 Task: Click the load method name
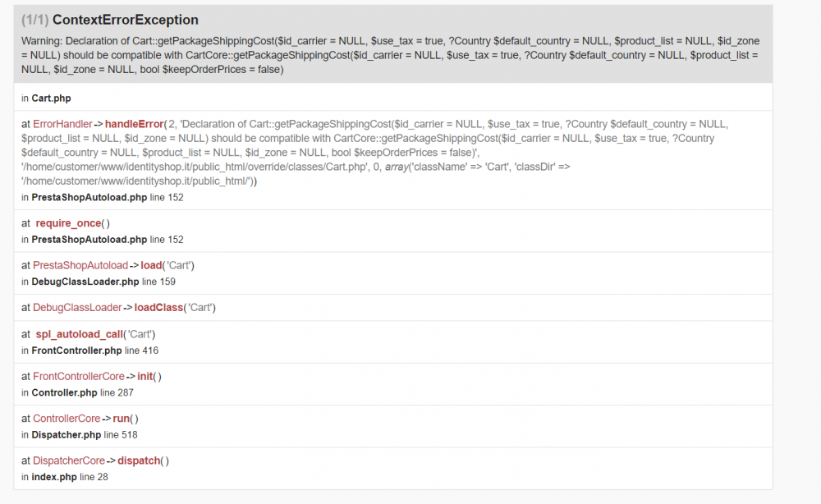coord(152,265)
